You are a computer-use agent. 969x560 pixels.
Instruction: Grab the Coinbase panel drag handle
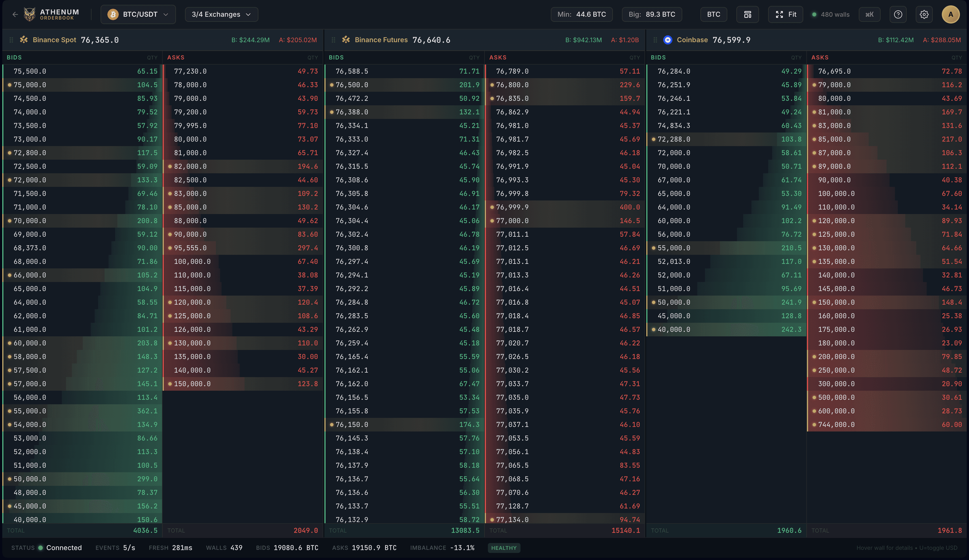pyautogui.click(x=655, y=40)
